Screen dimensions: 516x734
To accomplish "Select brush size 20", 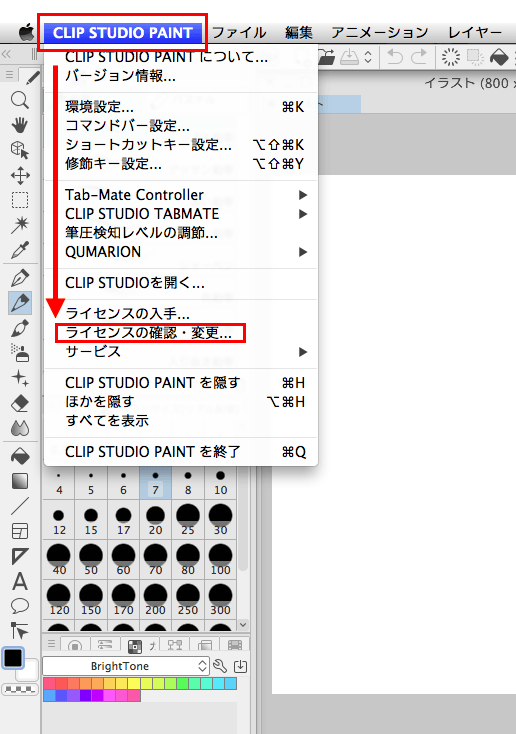I will 155,520.
